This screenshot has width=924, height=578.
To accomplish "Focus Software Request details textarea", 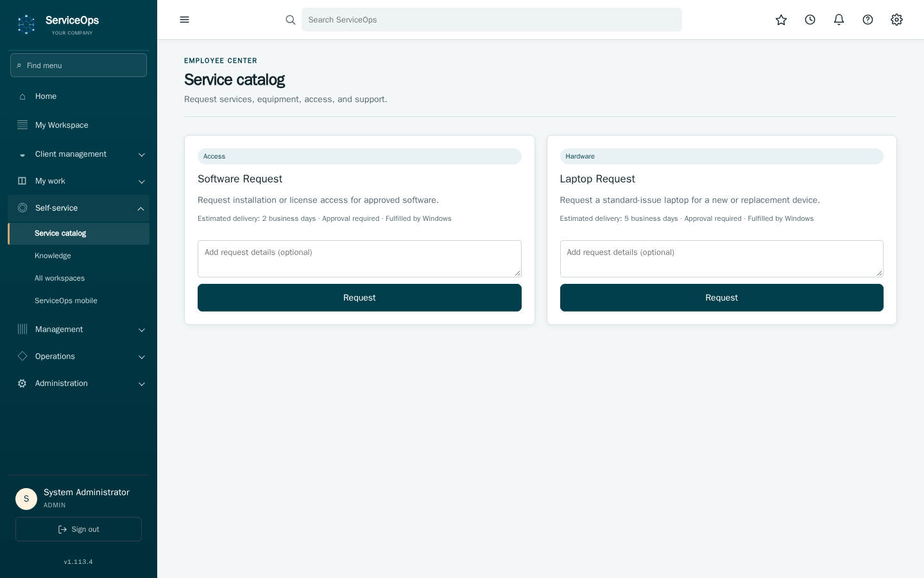I will coord(359,259).
